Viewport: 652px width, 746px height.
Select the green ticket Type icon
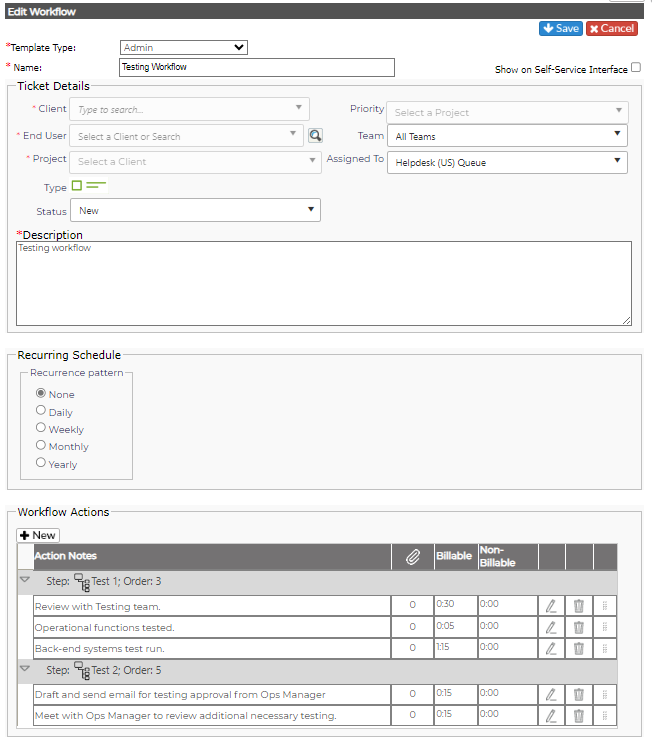[89, 186]
